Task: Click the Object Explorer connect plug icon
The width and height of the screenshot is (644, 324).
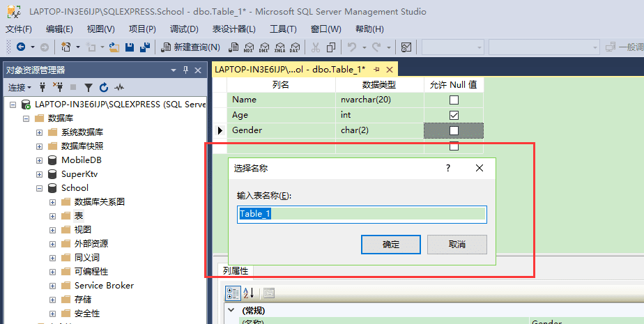Action: (42, 87)
